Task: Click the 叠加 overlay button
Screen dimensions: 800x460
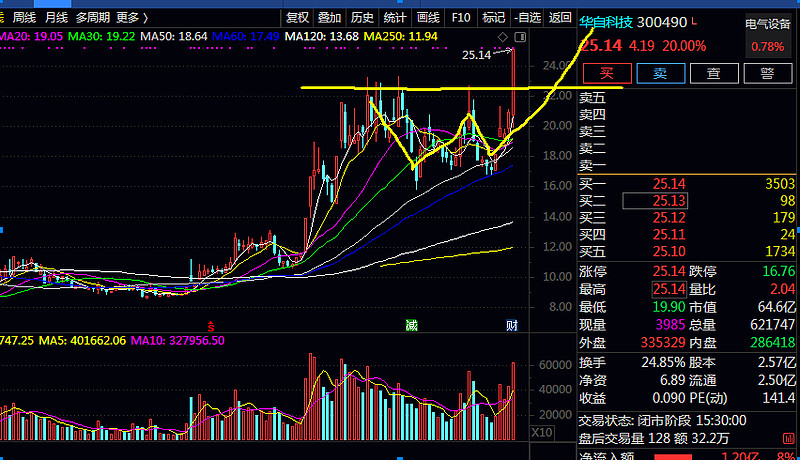Action: (329, 18)
